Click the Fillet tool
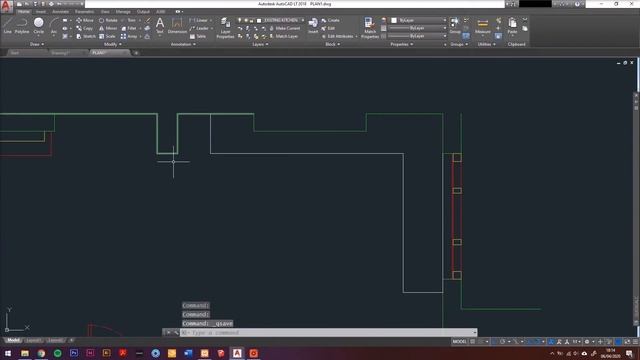Viewport: 640px width, 360px height. tap(129, 28)
